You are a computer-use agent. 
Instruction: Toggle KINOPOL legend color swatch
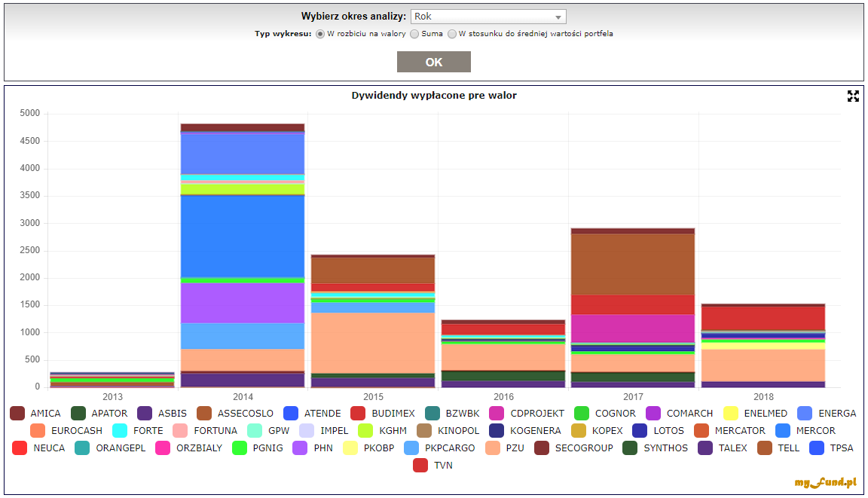coord(424,430)
